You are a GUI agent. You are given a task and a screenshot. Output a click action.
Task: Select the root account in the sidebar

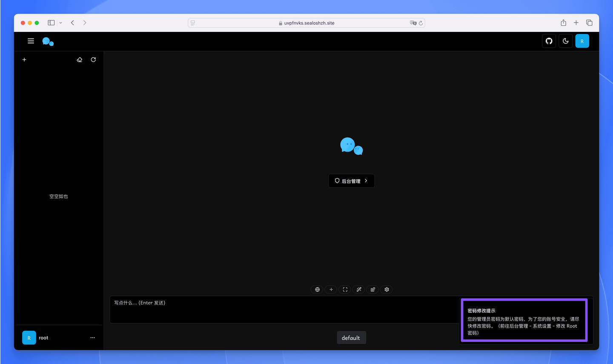(43, 337)
